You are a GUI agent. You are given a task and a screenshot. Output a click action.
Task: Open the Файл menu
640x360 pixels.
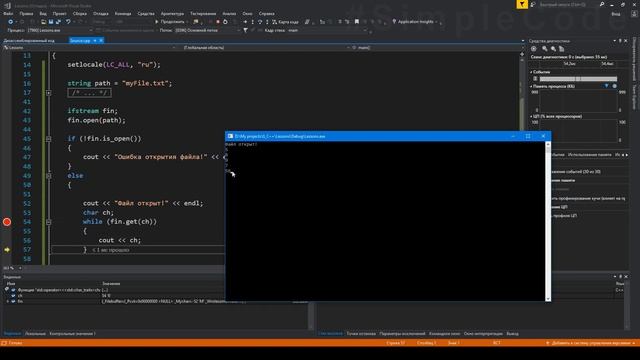pyautogui.click(x=8, y=13)
